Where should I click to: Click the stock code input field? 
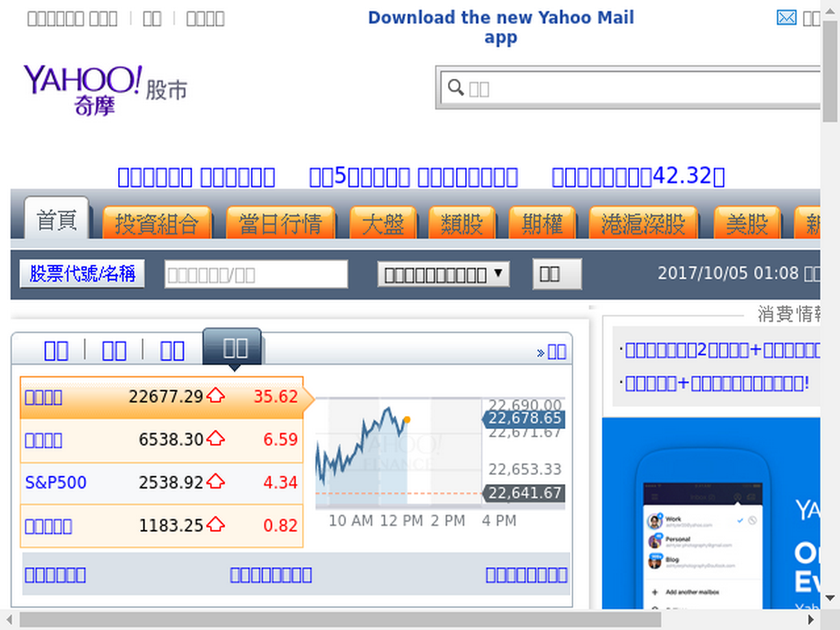tap(256, 274)
